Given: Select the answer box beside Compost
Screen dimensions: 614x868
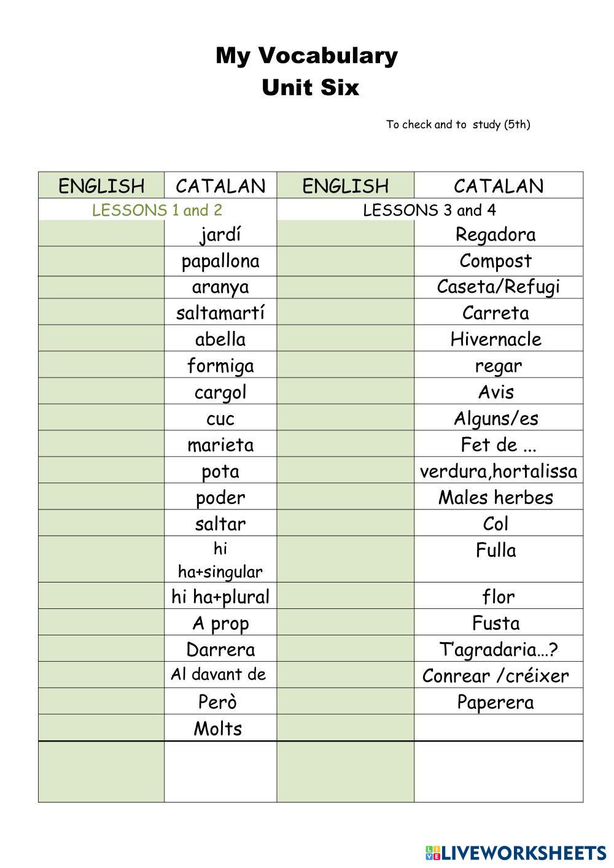Looking at the screenshot, I should point(345,261).
